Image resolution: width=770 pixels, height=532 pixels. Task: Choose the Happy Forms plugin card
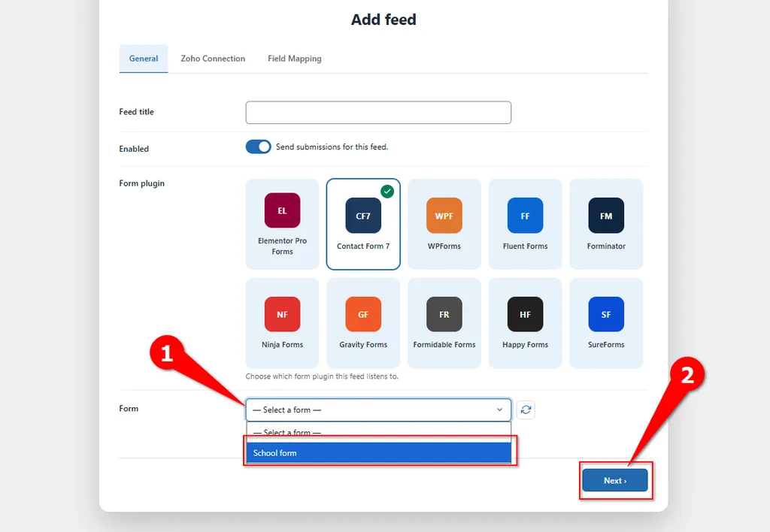click(x=525, y=323)
